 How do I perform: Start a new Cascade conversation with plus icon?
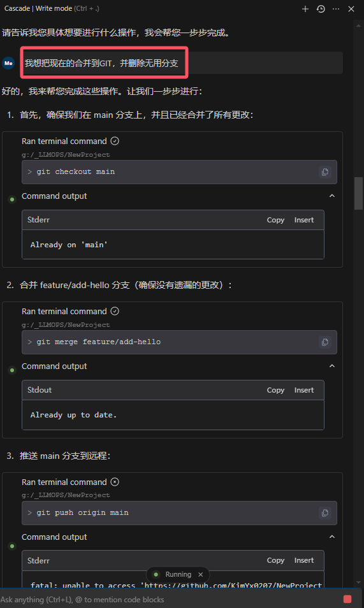[x=305, y=9]
